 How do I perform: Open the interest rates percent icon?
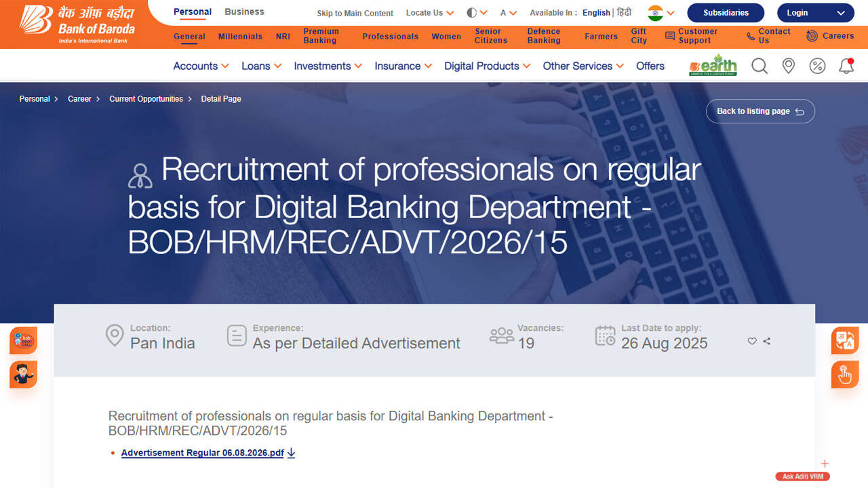(x=817, y=66)
